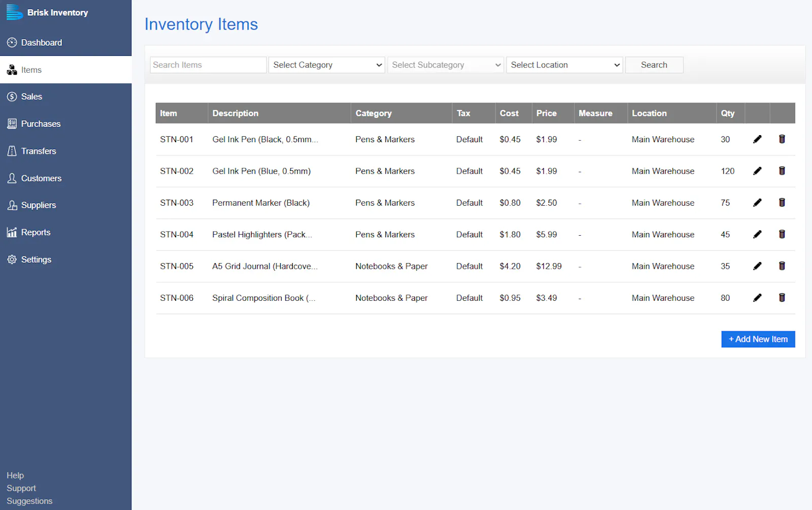Open the Purchases section in the sidebar

pyautogui.click(x=66, y=124)
